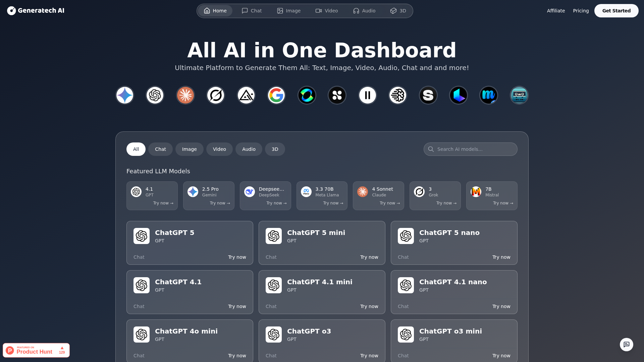Click the Google G logo icon
Image resolution: width=644 pixels, height=362 pixels.
[276, 95]
